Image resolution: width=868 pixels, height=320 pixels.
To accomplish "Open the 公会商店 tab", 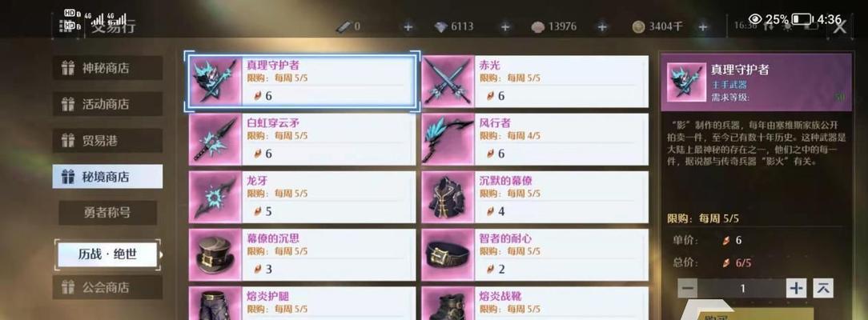I will tap(107, 287).
